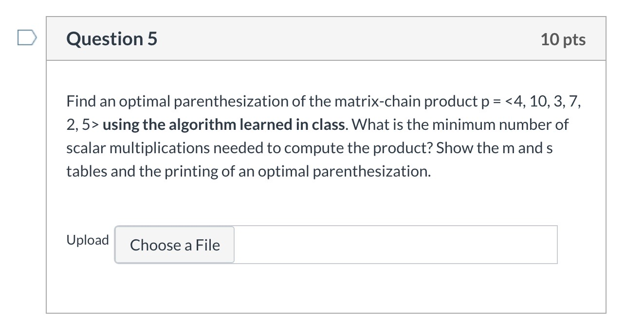Select Choose a File to attach work

tap(174, 245)
